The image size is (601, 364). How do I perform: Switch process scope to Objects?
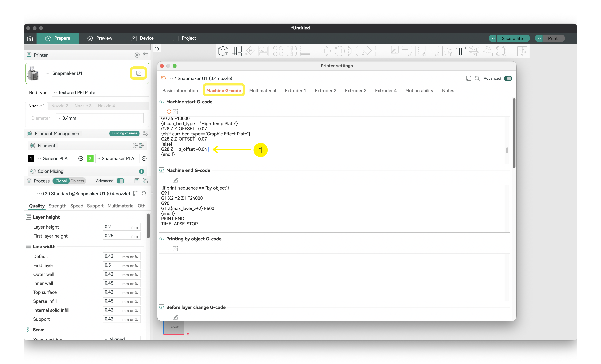point(77,181)
